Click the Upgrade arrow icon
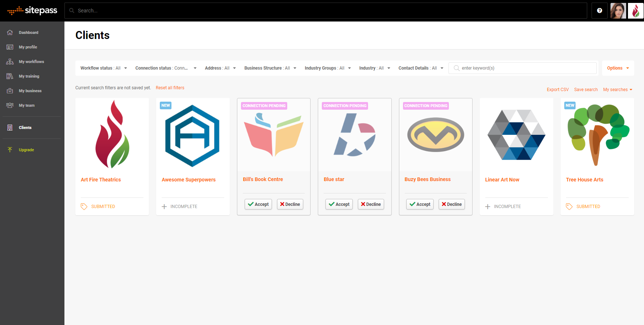Viewport: 644px width, 325px height. [x=10, y=150]
